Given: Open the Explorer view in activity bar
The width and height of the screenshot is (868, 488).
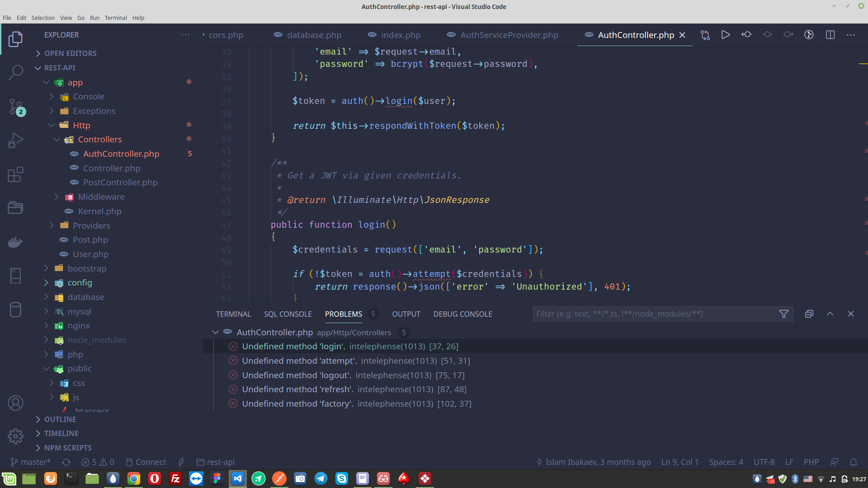Looking at the screenshot, I should [x=15, y=39].
